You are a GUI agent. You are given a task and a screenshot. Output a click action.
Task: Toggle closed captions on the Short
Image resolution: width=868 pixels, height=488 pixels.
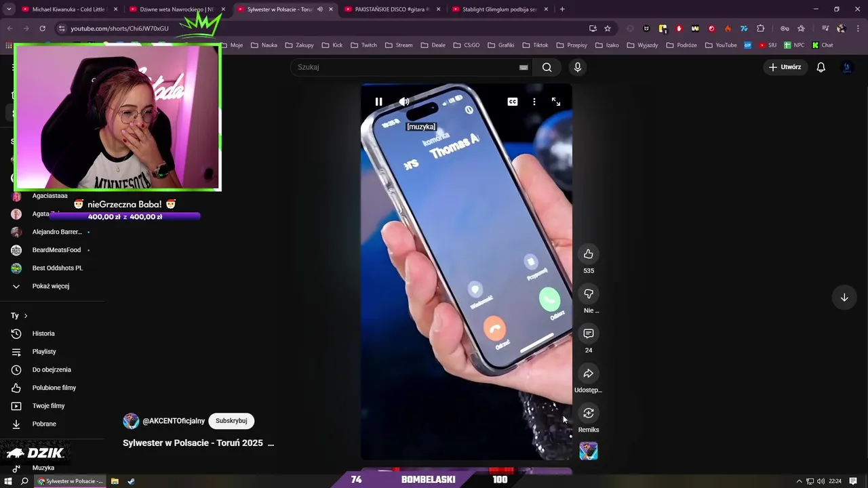pos(513,102)
